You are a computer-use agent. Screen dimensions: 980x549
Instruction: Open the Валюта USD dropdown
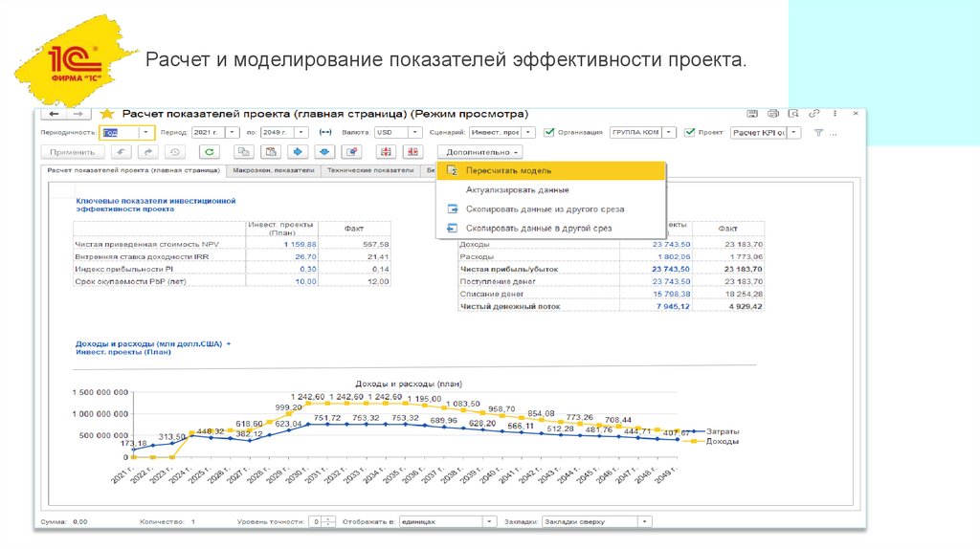point(415,132)
